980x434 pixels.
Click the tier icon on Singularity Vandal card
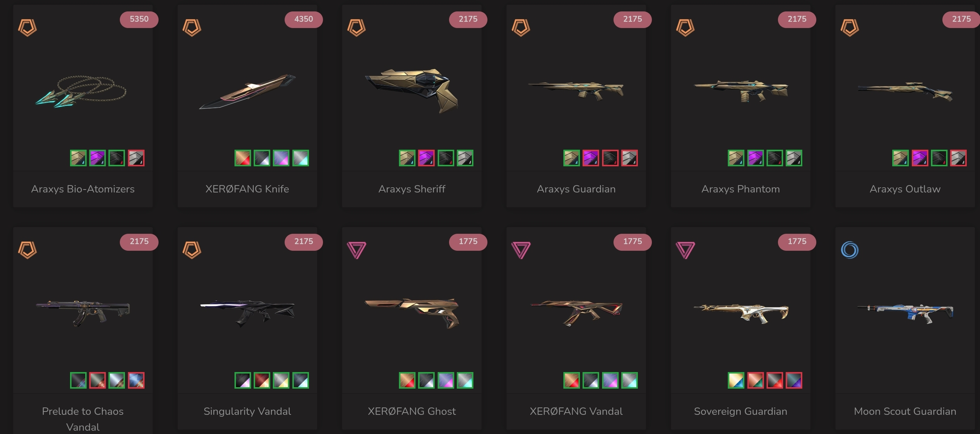(192, 250)
